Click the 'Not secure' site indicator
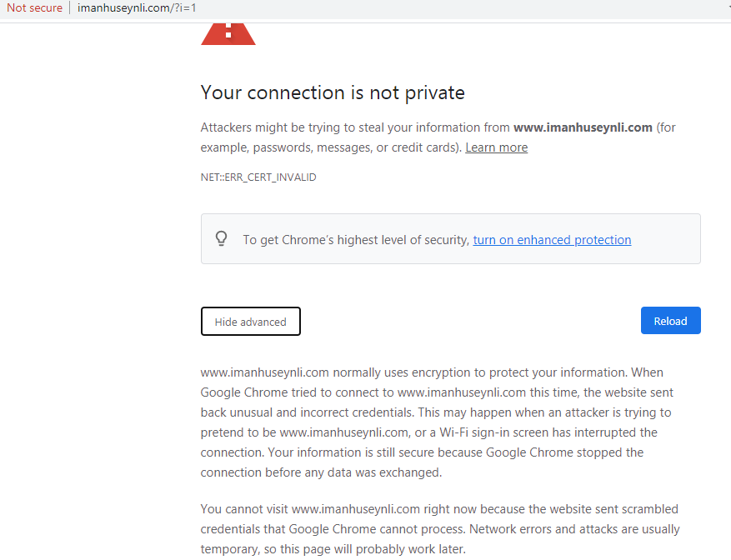 click(x=34, y=8)
